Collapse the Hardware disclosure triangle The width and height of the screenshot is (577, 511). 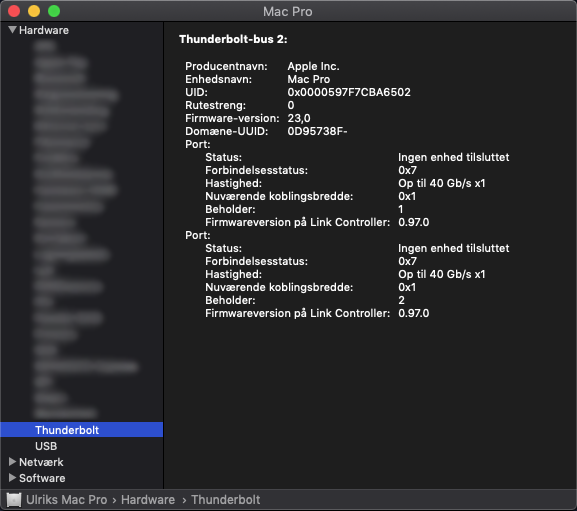pos(12,30)
